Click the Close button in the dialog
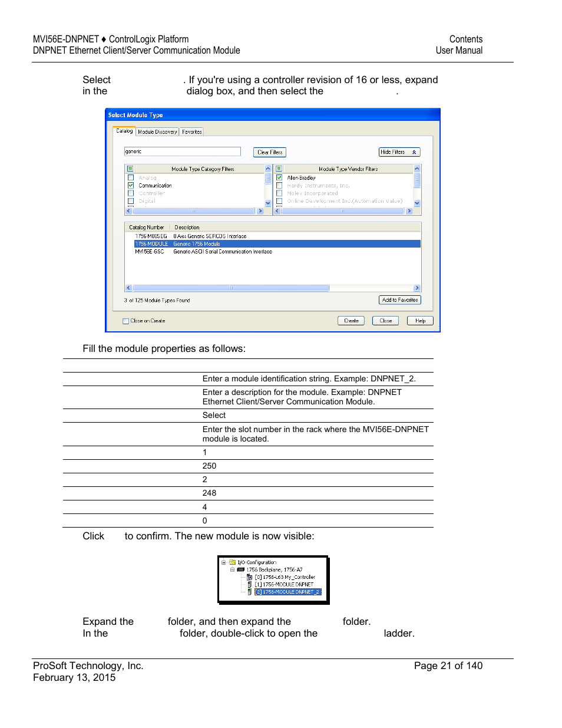 [386, 321]
